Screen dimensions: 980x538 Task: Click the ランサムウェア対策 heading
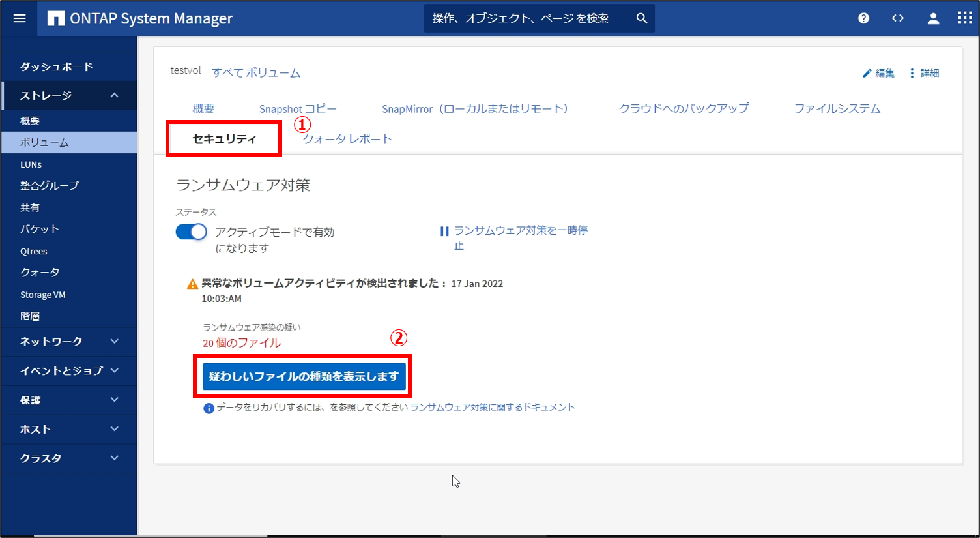tap(243, 185)
